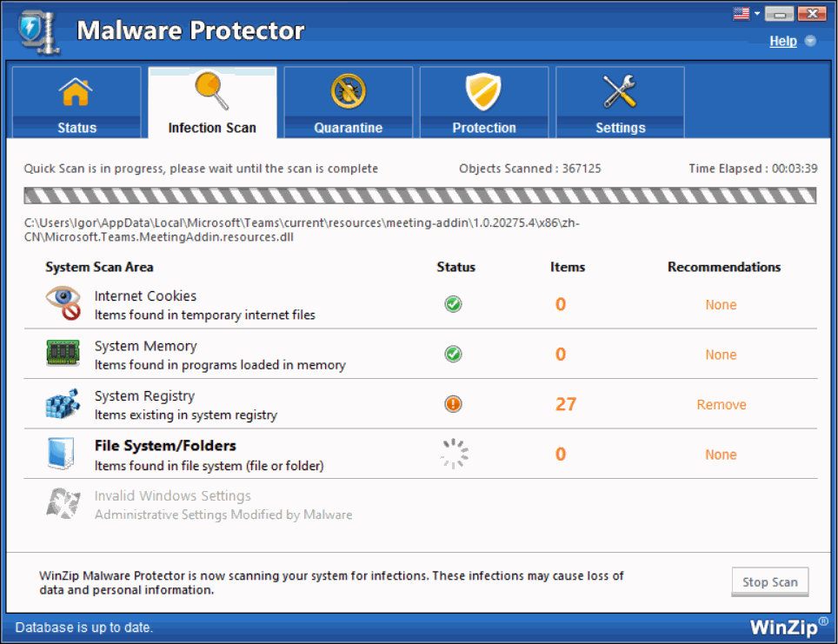Viewport: 838px width, 644px height.
Task: Open the Quarantine tab
Action: (x=348, y=103)
